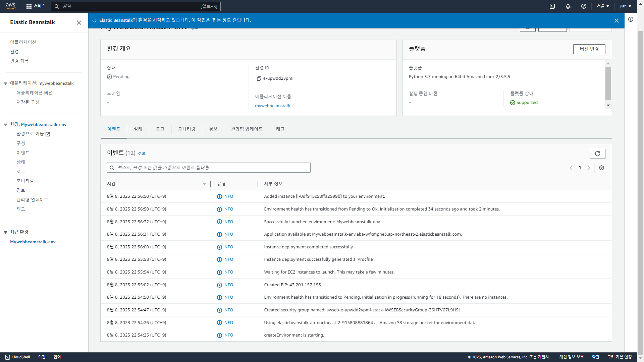644x362 pixels.
Task: Click INFO icon for createEnvironment is starting event
Action: pyautogui.click(x=219, y=335)
